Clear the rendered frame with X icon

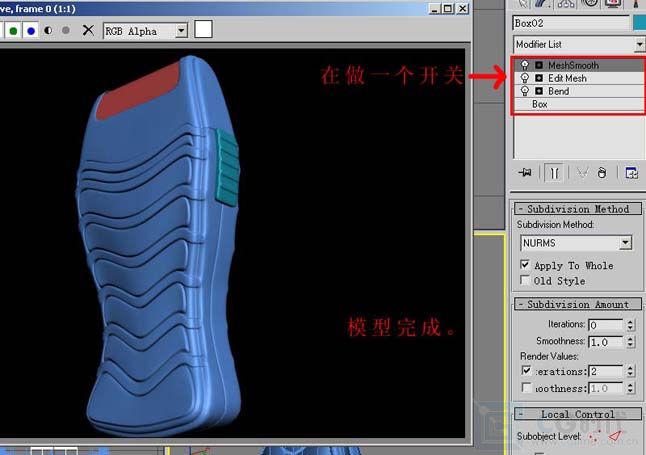(x=88, y=30)
